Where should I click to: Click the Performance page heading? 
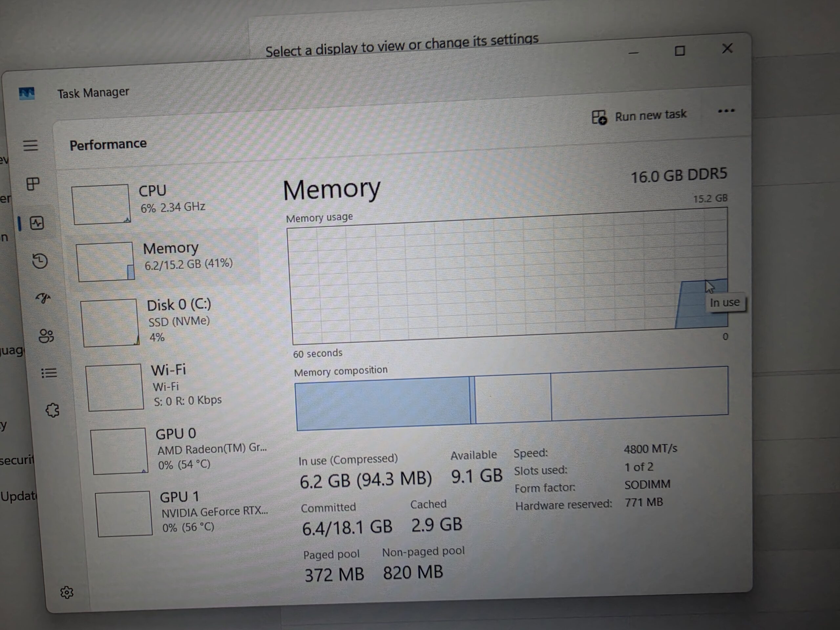coord(108,144)
